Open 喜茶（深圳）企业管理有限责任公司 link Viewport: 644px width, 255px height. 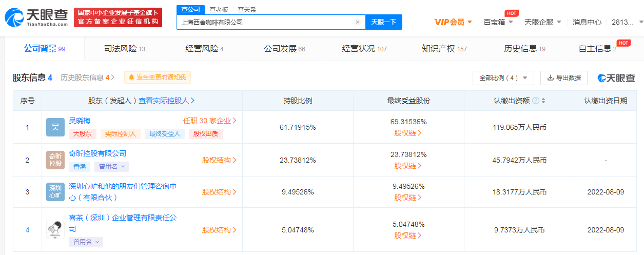coord(123,223)
